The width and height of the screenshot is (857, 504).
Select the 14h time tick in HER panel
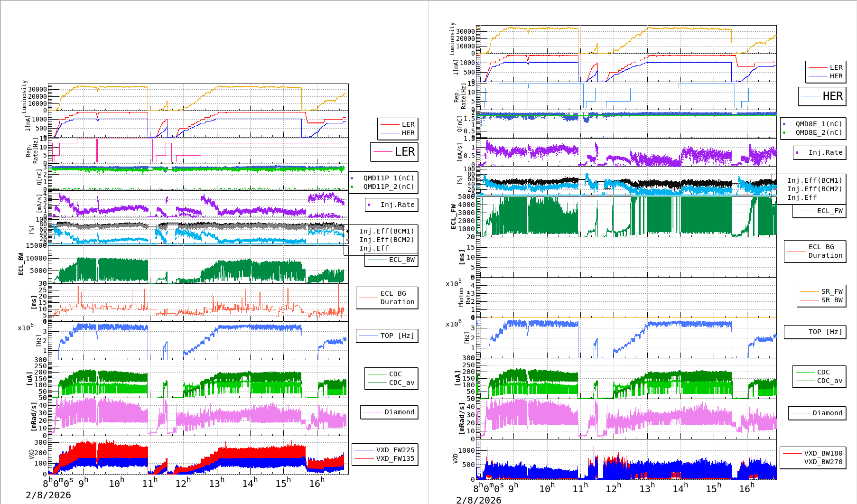[x=680, y=487]
